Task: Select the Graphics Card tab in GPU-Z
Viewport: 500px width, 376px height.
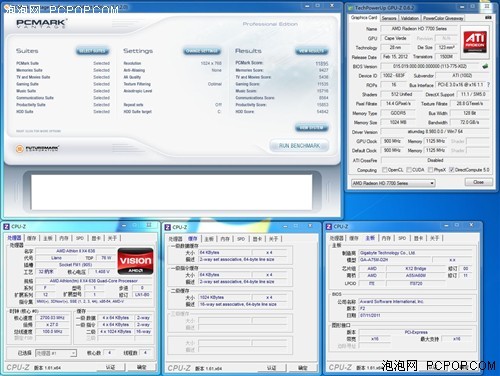Action: (364, 17)
